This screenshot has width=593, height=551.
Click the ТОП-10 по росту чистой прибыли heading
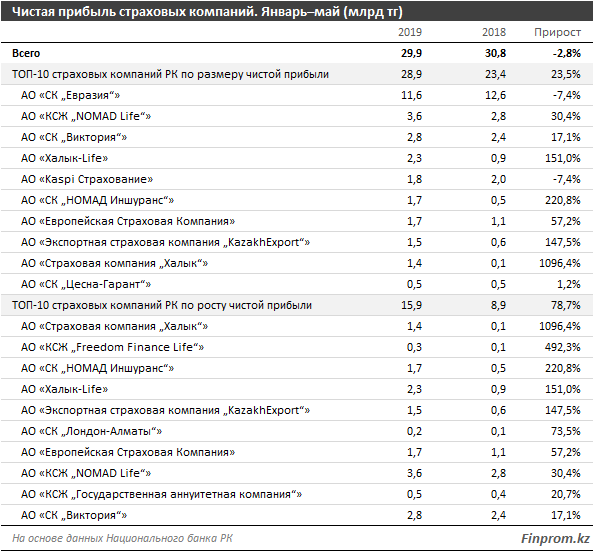click(x=162, y=305)
